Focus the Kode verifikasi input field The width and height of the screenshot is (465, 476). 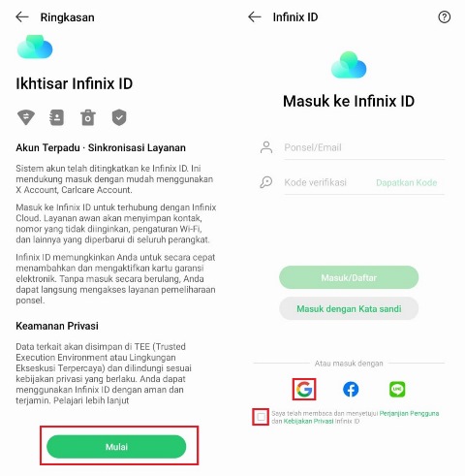pos(327,182)
